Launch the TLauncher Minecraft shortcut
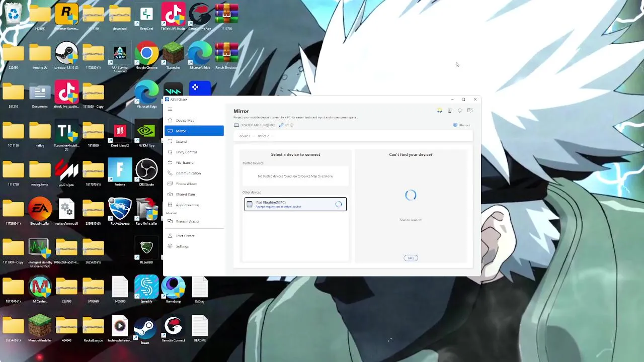644x362 pixels. tap(173, 56)
